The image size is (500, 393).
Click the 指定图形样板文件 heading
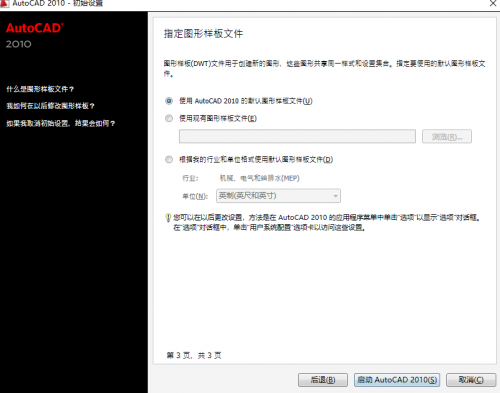tap(203, 34)
